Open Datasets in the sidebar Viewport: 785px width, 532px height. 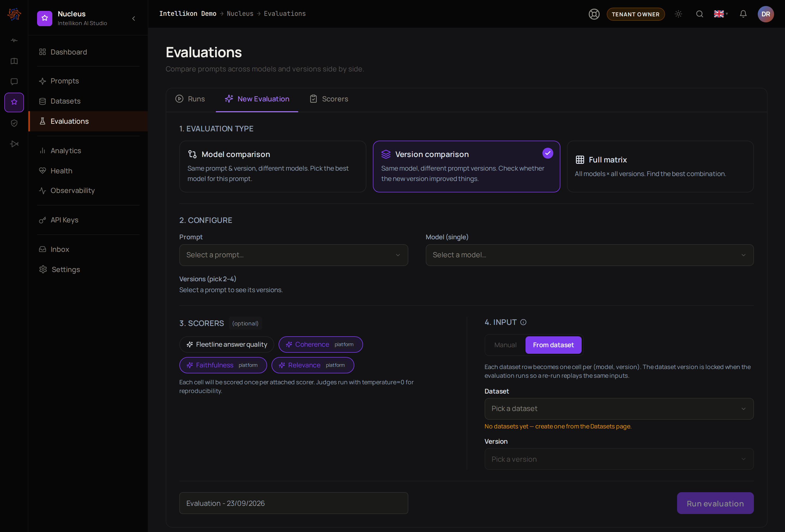click(x=88, y=101)
